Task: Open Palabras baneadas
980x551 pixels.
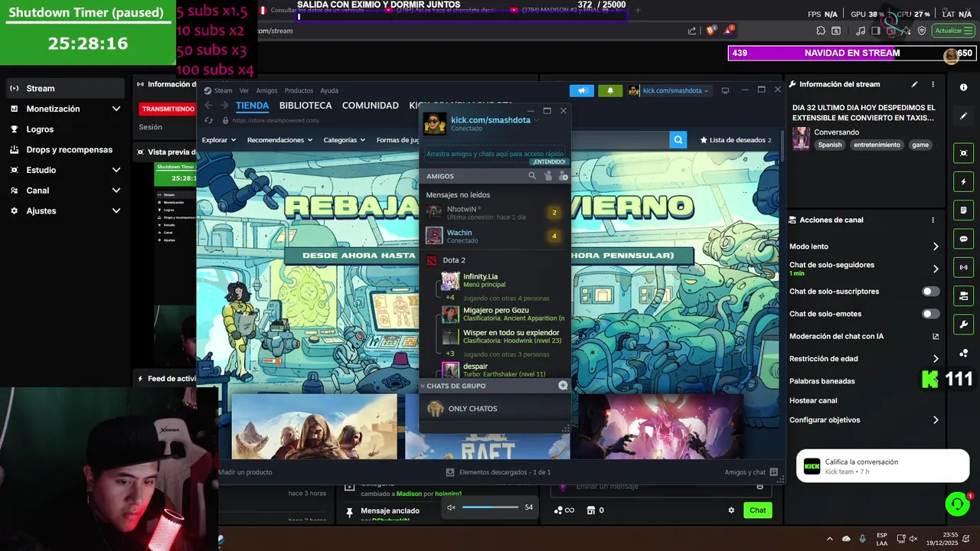Action: point(822,381)
